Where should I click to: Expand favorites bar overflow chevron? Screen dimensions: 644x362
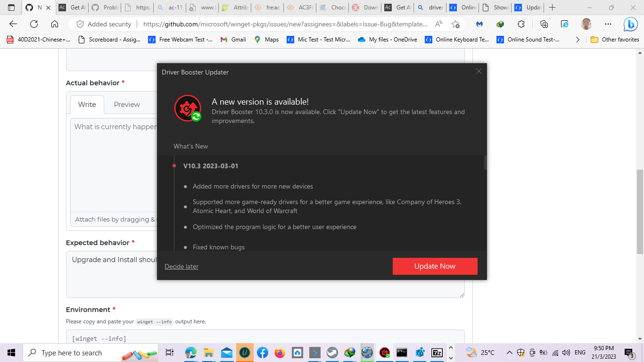coord(578,40)
